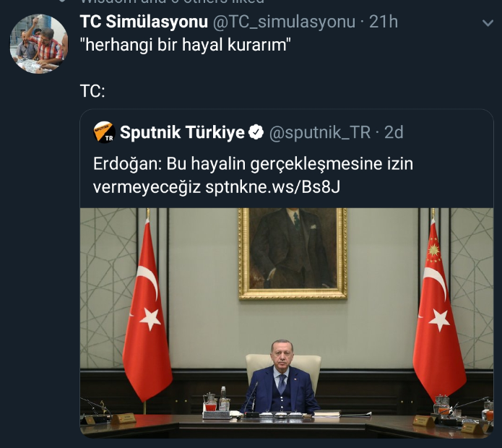Click the partially visible "others liked" line
This screenshot has width=502, height=448.
[x=172, y=1]
